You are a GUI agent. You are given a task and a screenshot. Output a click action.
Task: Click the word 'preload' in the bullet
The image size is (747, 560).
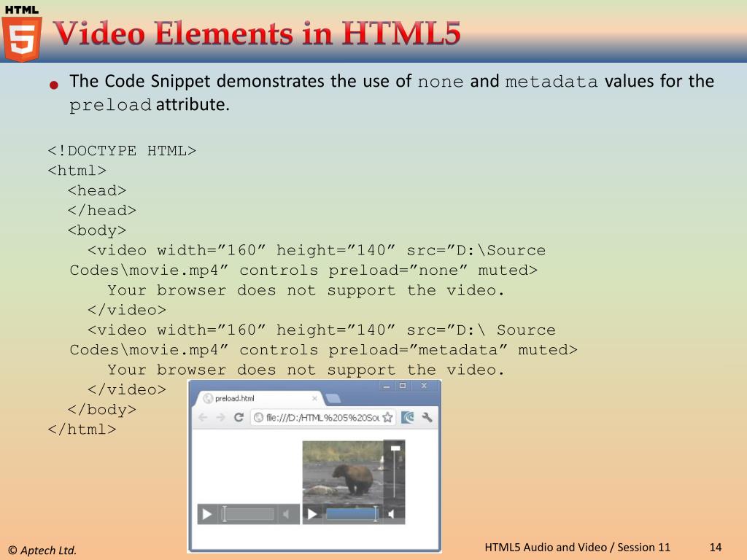(x=111, y=105)
